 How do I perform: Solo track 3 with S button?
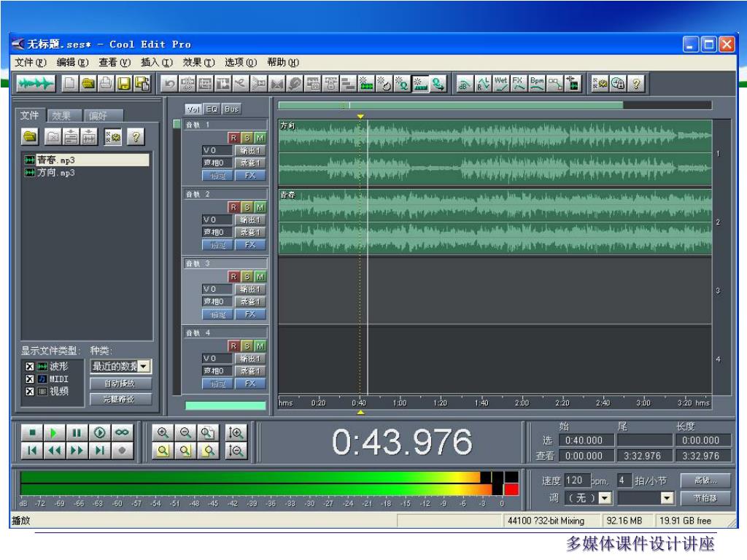coord(247,276)
